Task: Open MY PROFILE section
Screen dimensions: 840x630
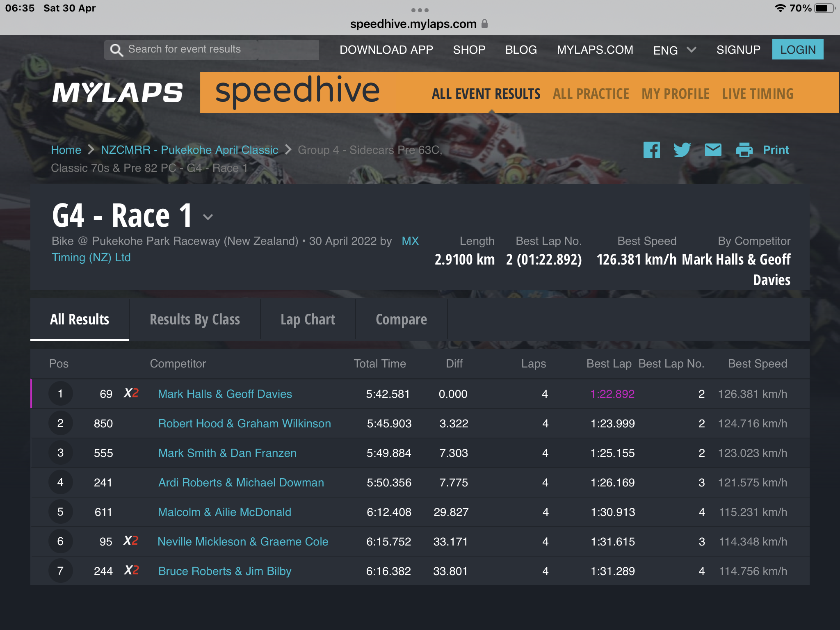Action: (x=676, y=94)
